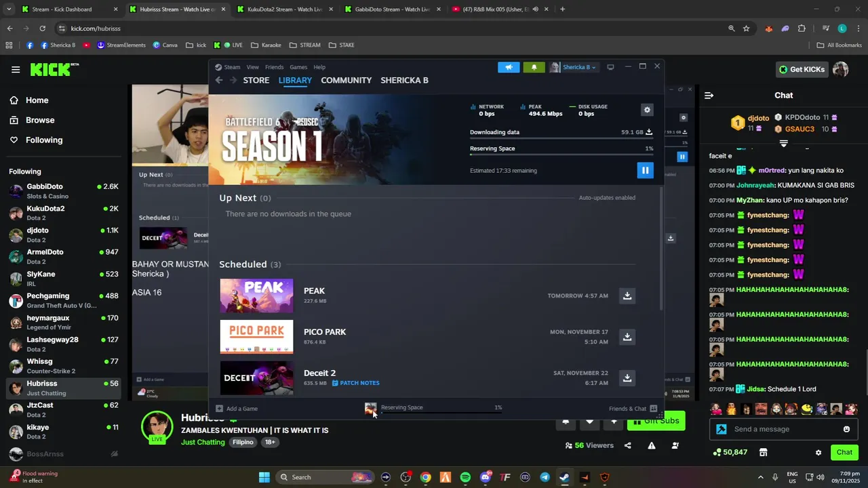
Task: Open the moderator gavel icon in chat input
Action: click(x=721, y=429)
